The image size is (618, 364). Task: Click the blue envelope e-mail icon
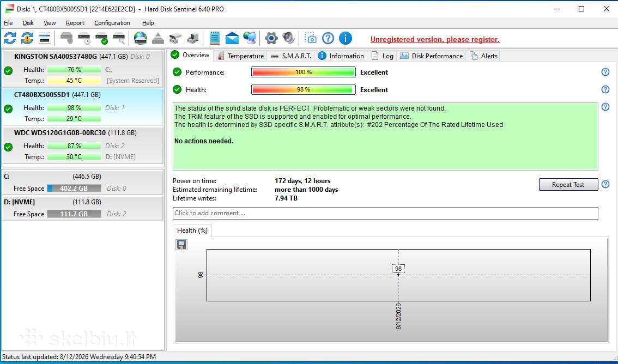point(232,38)
